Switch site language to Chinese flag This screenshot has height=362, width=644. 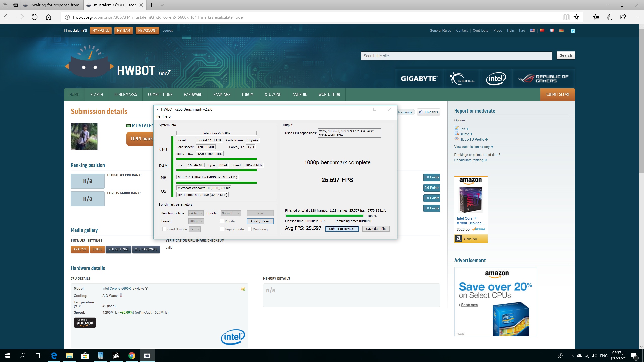pos(542,30)
